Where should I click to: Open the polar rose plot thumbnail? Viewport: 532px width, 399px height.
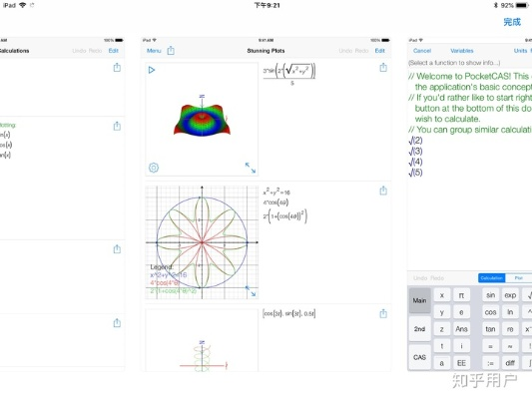coord(202,242)
